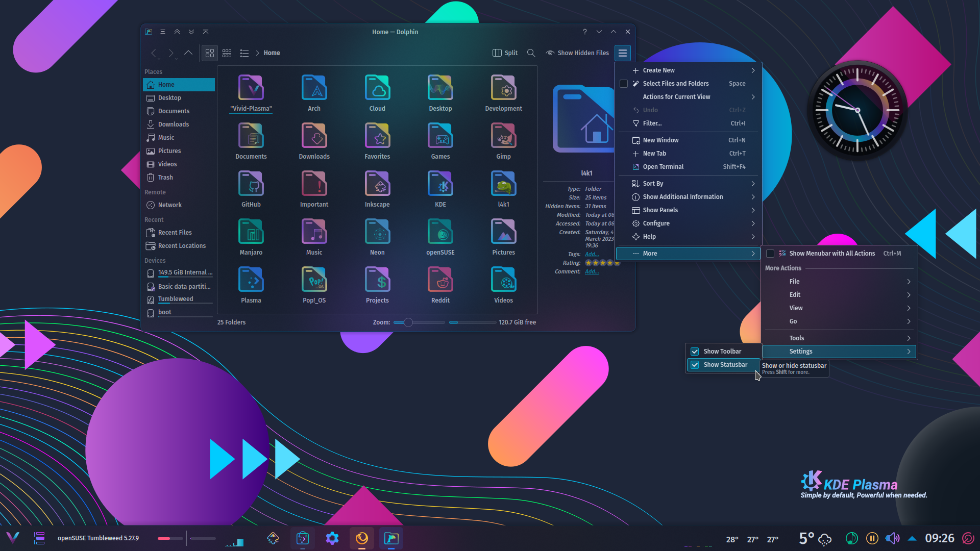
Task: Open the Cloud folder icon
Action: tap(377, 88)
